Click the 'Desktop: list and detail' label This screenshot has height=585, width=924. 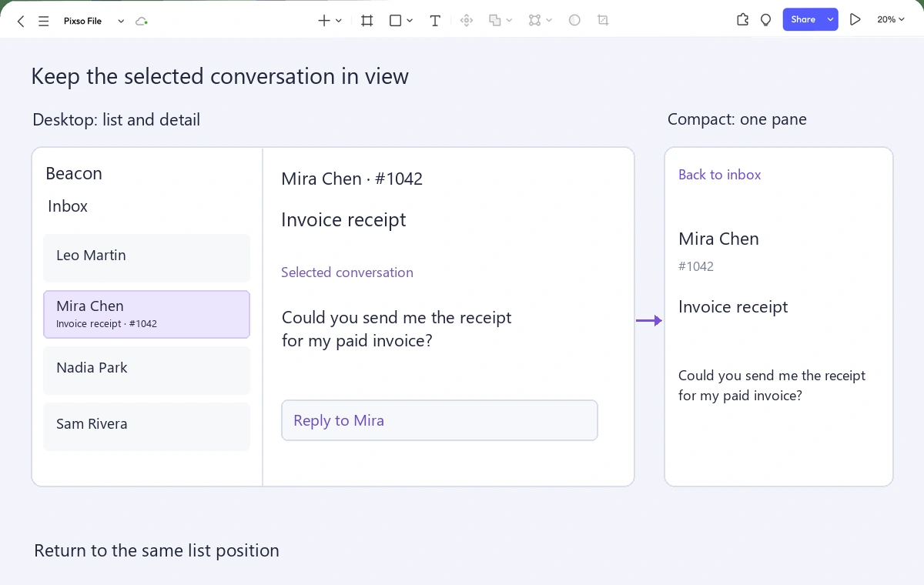tap(116, 120)
